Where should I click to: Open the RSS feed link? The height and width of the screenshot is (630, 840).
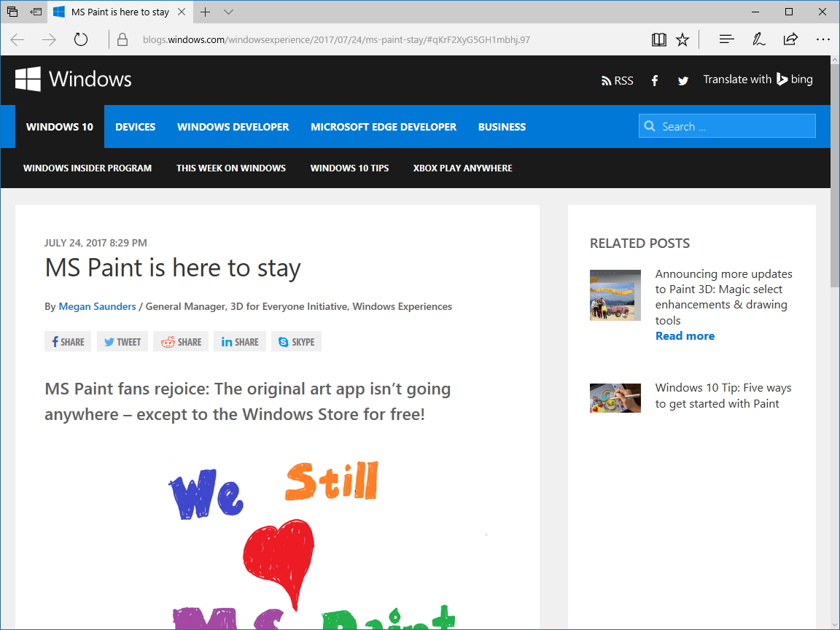point(617,80)
